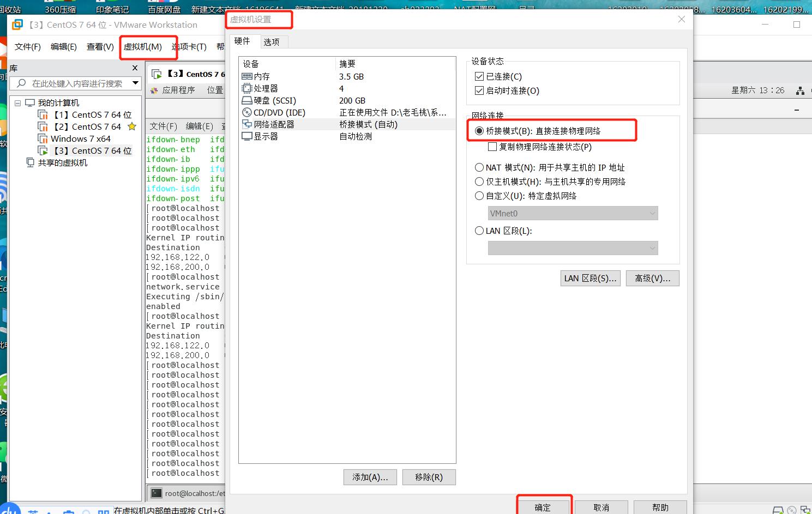This screenshot has height=514, width=812.
Task: Select the CD/DVD (IDE) drive icon
Action: coord(246,112)
